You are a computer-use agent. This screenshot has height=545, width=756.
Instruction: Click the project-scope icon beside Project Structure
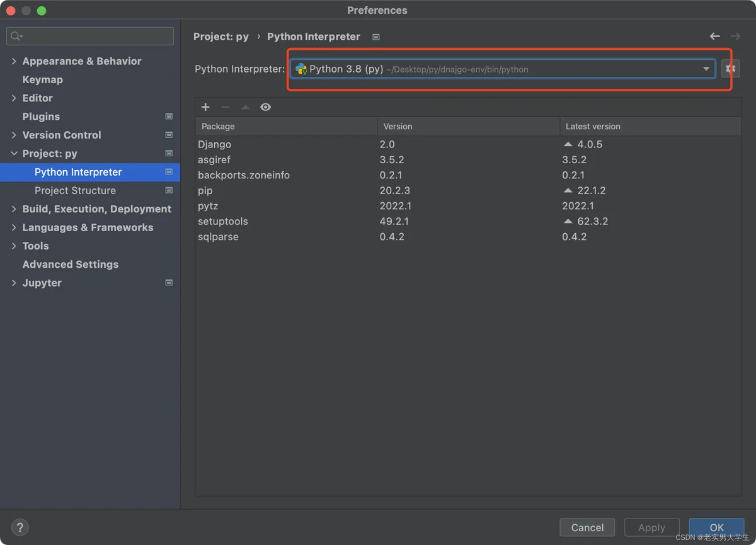[169, 190]
